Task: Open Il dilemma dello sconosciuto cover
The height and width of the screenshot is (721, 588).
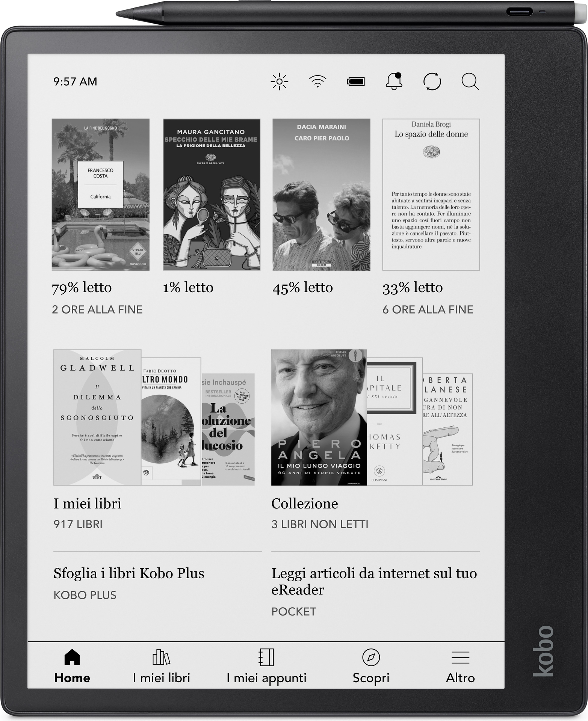Action: tap(97, 417)
